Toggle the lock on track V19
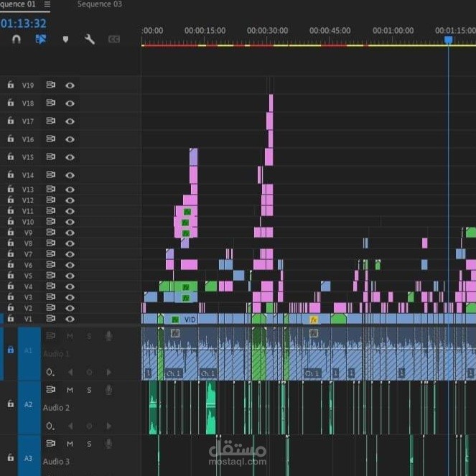Image resolution: width=476 pixels, height=476 pixels. point(11,85)
